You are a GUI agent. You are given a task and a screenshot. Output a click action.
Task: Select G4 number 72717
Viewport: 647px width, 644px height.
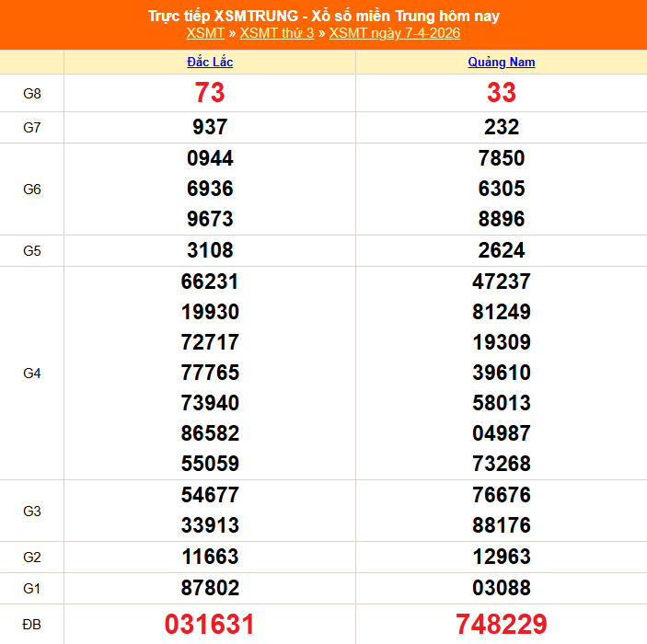point(210,342)
